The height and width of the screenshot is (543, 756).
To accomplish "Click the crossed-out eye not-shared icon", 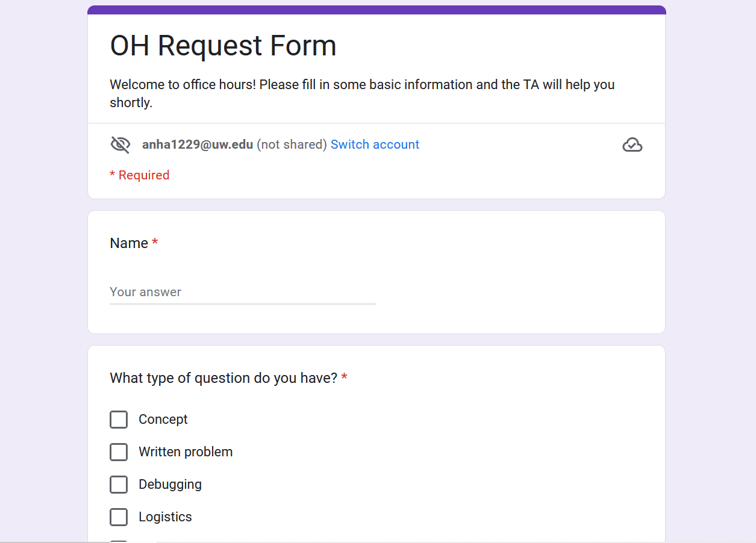I will tap(120, 144).
